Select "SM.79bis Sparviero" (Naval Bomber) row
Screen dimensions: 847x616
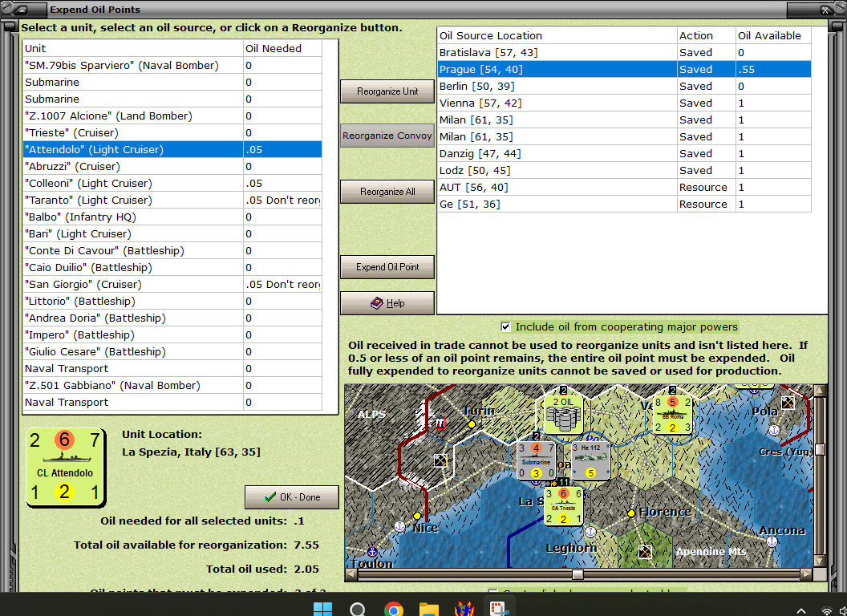[172, 65]
